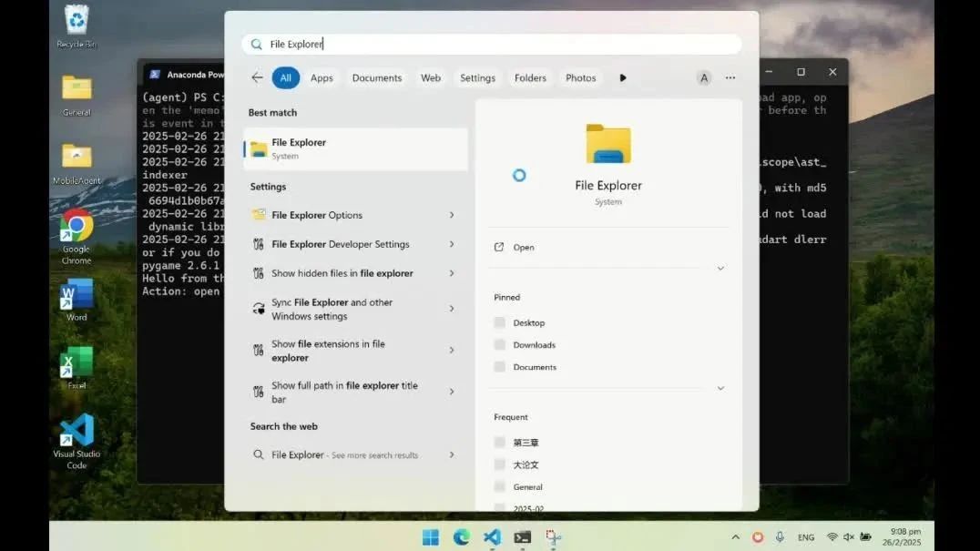Expand actions chevron below Open
The image size is (980, 551).
[x=720, y=268]
